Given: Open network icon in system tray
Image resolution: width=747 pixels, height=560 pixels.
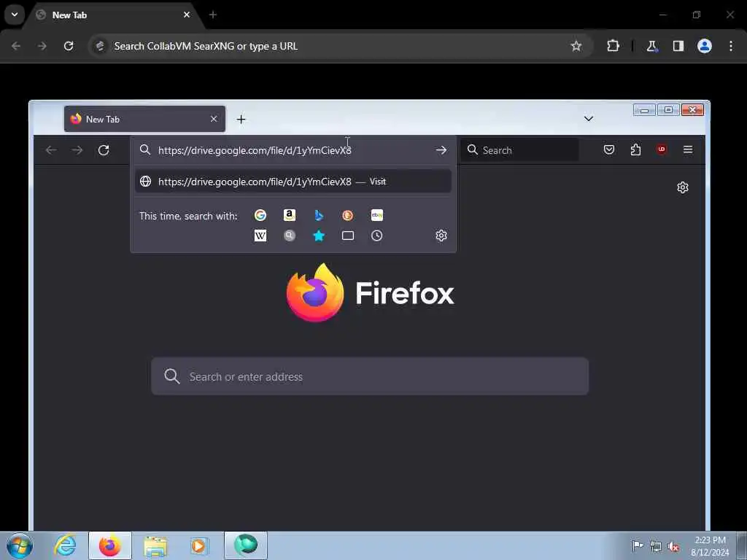Looking at the screenshot, I should (656, 546).
